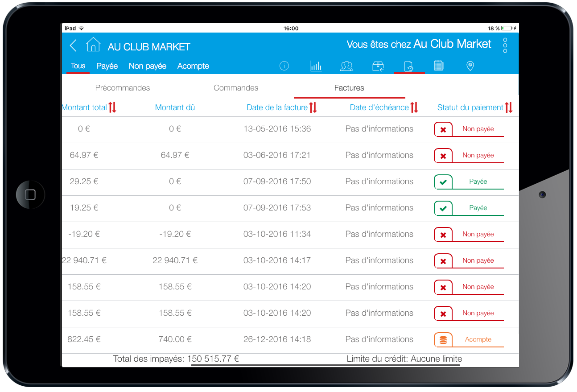
Task: Click the 16:00 clock in the status bar
Action: (291, 28)
